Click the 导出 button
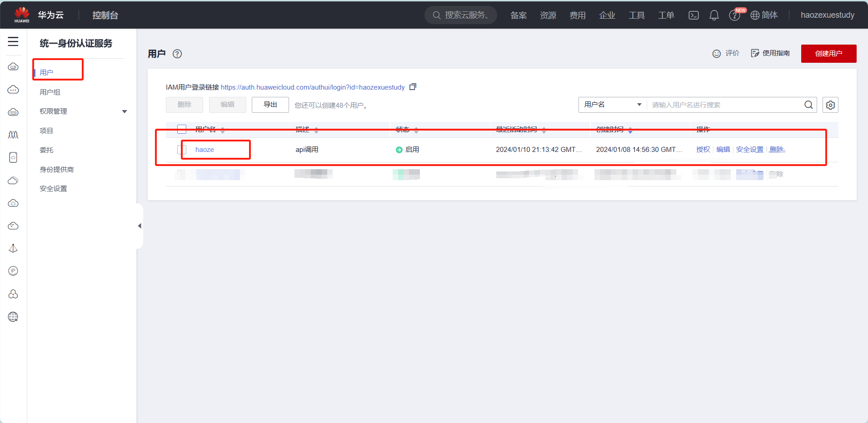Screen dimensions: 868x423 (270, 105)
